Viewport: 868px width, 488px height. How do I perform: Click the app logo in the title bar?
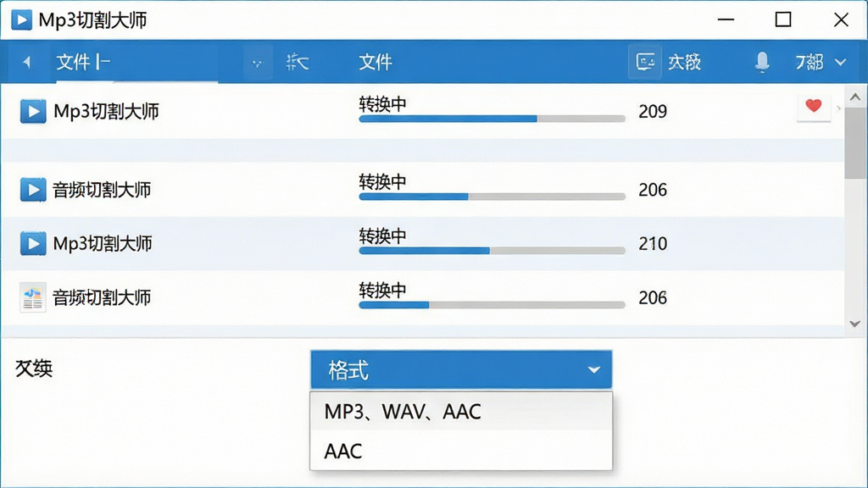(x=21, y=20)
